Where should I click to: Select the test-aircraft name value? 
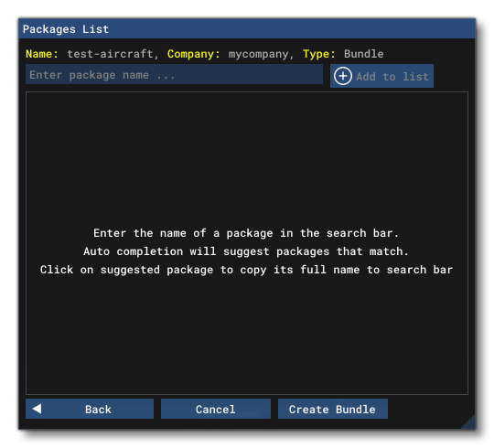pyautogui.click(x=110, y=54)
